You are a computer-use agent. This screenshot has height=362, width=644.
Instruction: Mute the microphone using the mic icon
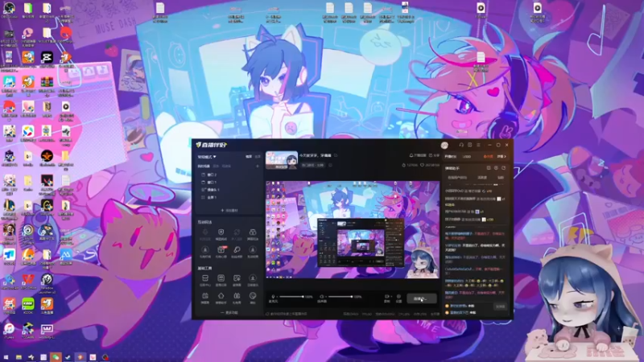pos(273,296)
